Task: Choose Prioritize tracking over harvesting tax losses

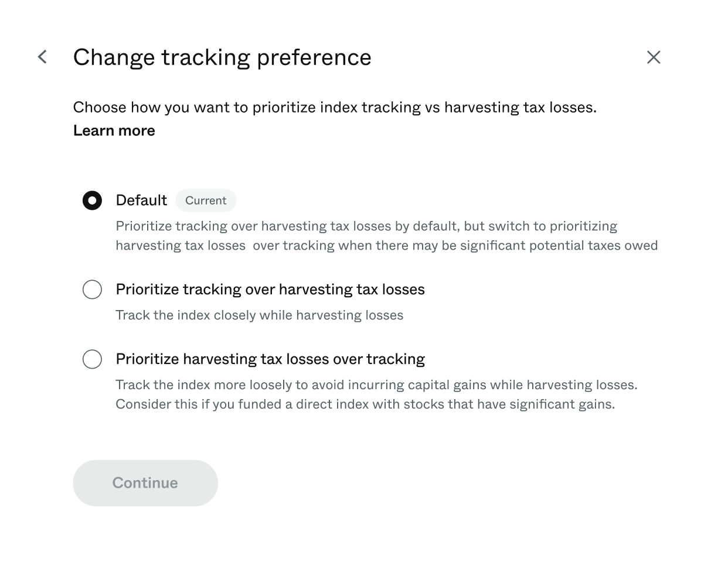Action: 92,289
